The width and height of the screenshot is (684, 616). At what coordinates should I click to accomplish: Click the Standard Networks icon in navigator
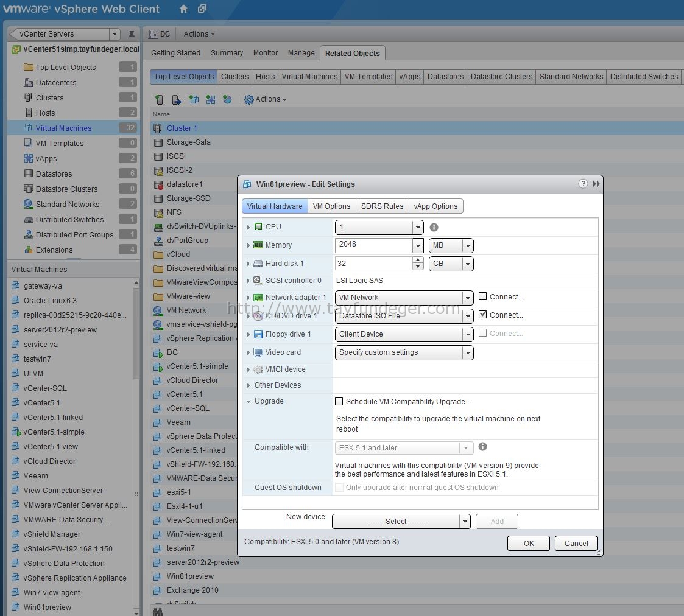(29, 203)
